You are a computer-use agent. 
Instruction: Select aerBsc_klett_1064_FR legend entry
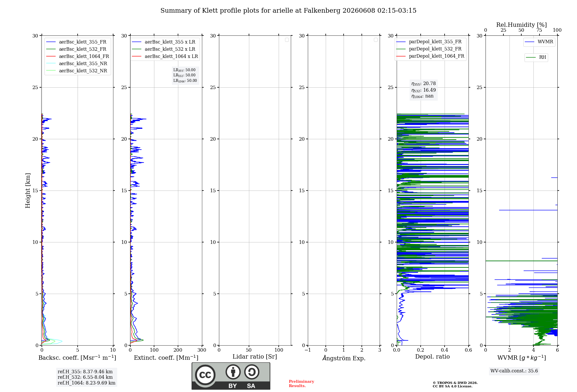coord(78,56)
